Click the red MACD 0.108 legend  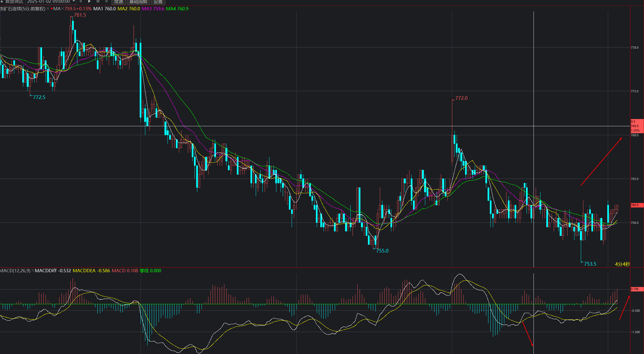tap(125, 271)
